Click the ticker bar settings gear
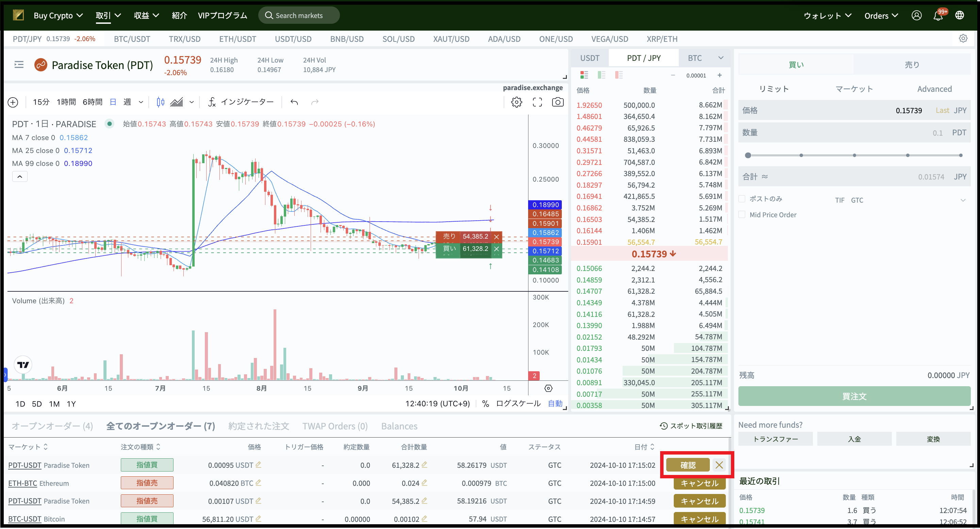 point(963,38)
